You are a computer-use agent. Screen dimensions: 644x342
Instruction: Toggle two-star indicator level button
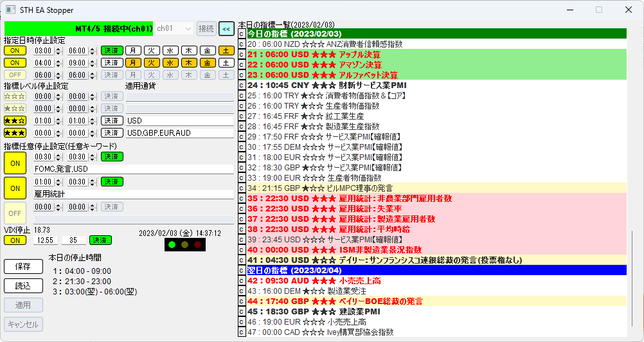[x=15, y=121]
